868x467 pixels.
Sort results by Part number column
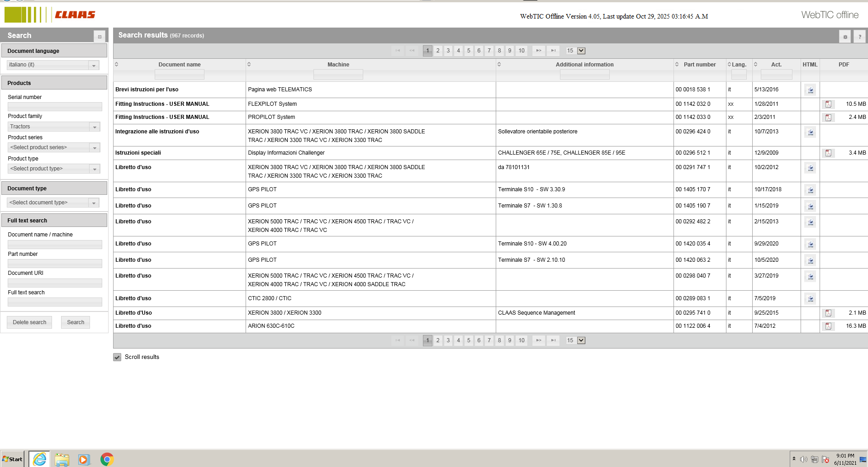click(677, 64)
